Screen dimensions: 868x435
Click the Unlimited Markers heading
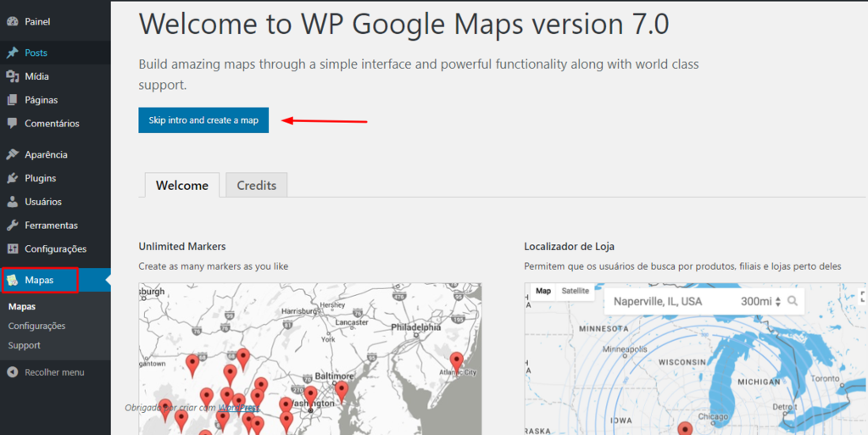(x=182, y=246)
